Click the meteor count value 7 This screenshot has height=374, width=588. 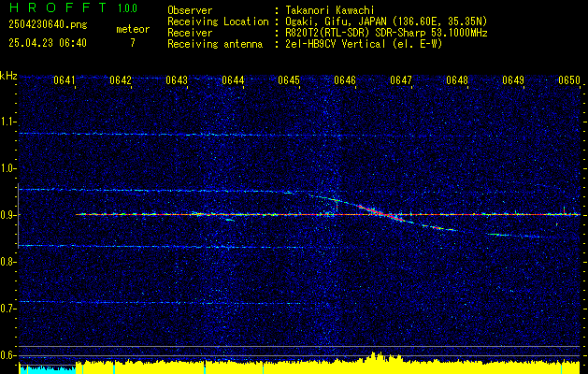[x=133, y=43]
